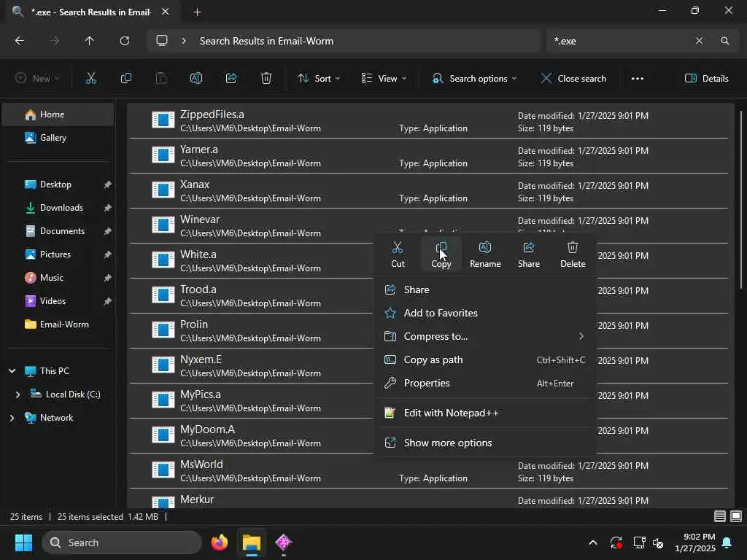The image size is (747, 560).
Task: Click Show more options
Action: [x=485, y=443]
